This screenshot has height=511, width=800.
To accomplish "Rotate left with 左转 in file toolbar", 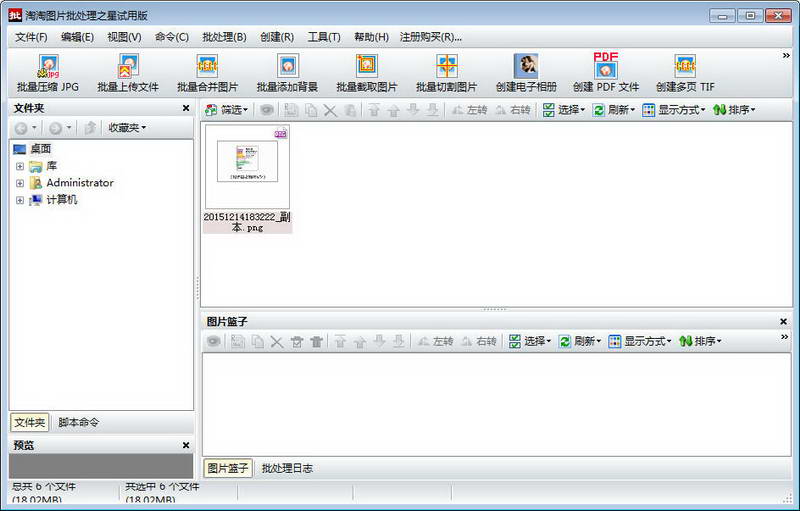I will [469, 110].
